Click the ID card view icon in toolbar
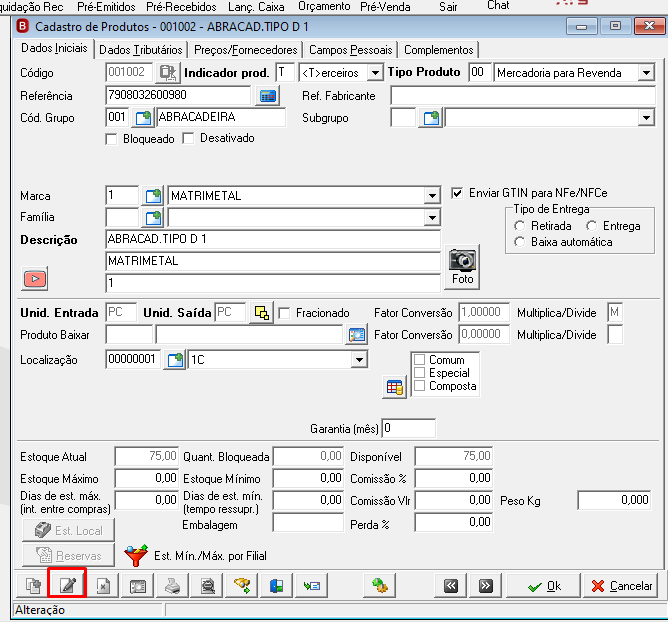 click(138, 586)
